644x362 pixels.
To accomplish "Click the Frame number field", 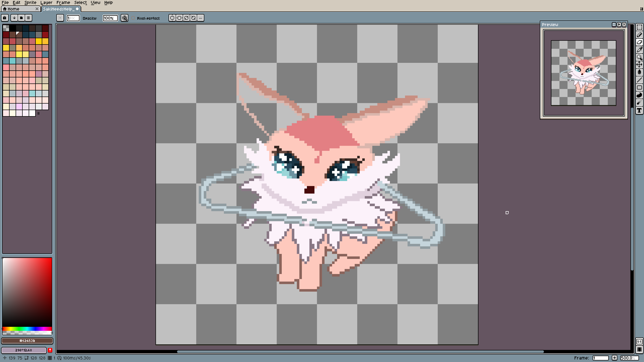I will [x=600, y=358].
